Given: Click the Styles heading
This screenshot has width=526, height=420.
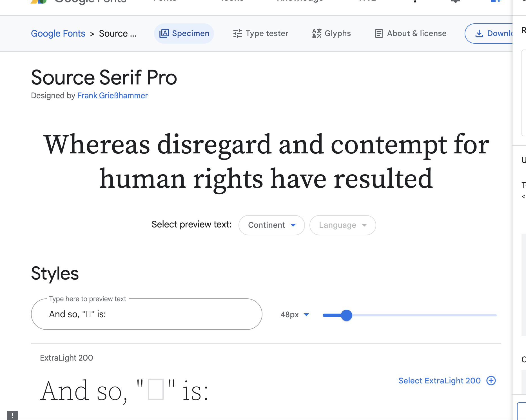Looking at the screenshot, I should 55,273.
